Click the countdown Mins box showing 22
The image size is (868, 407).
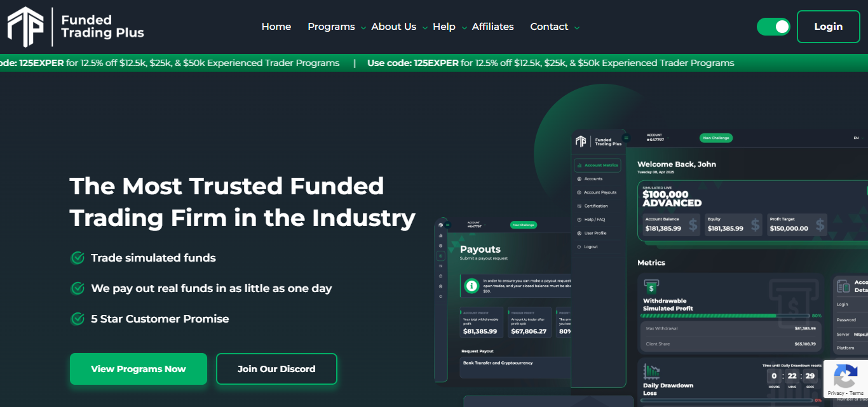792,376
